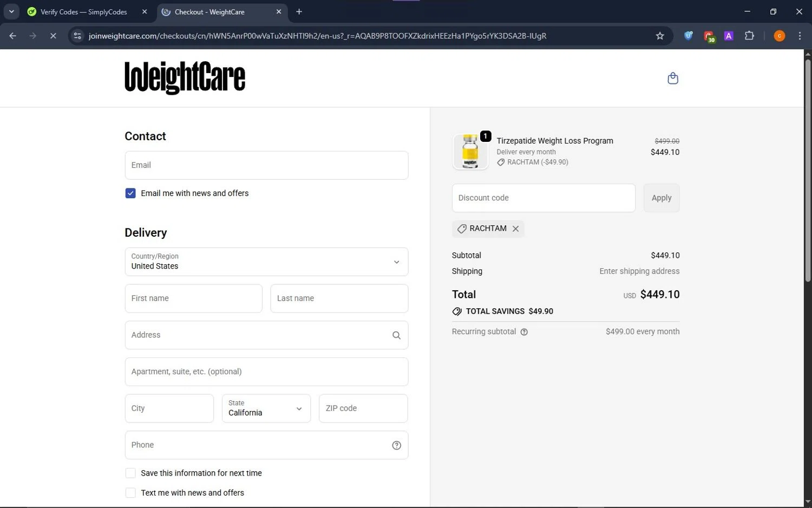Close the Verify Codes SimplyCodes tab
The image size is (812, 508).
(x=145, y=11)
